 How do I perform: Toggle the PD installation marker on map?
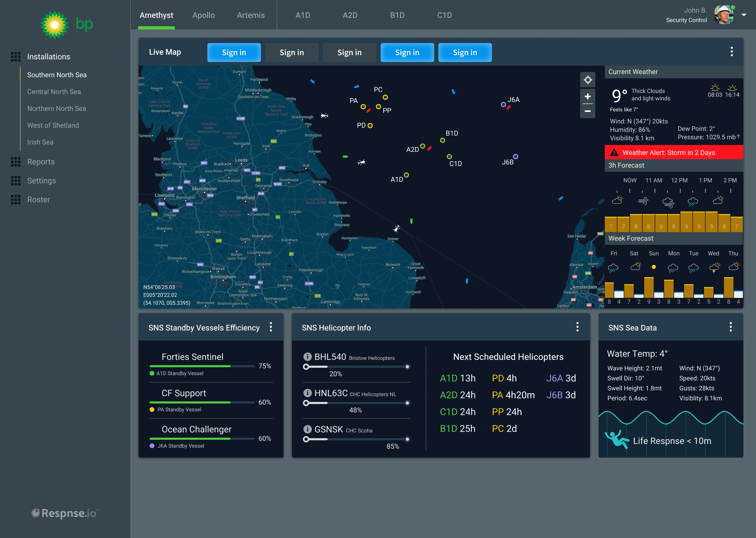click(x=370, y=126)
